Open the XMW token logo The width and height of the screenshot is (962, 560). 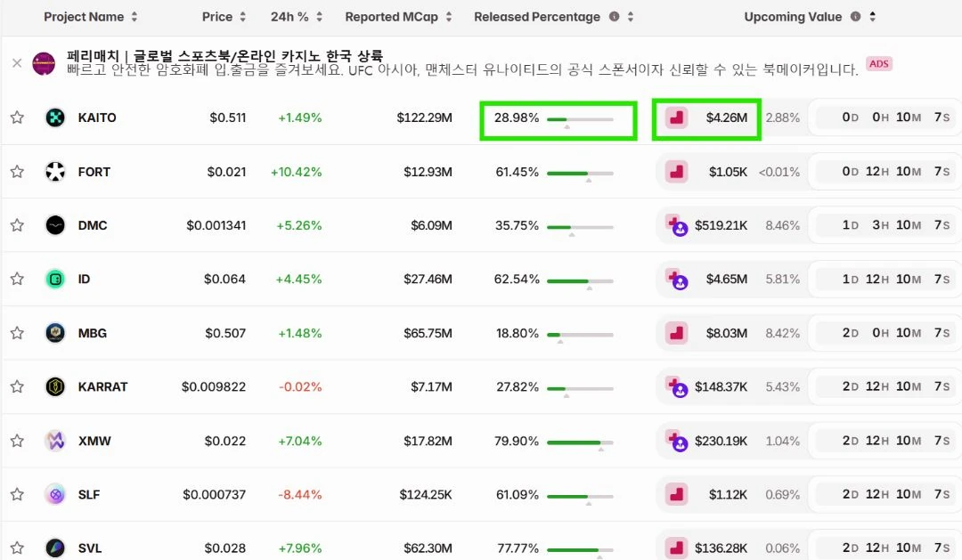(55, 441)
